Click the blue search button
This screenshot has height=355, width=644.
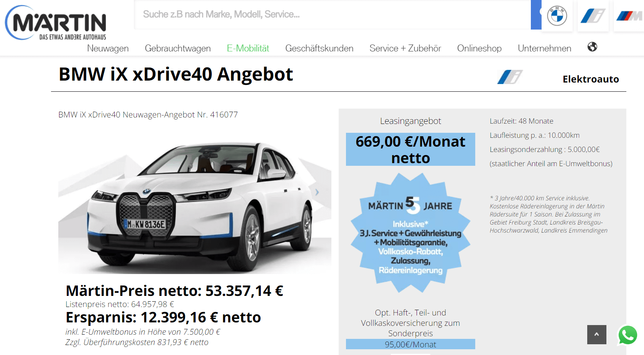(536, 15)
